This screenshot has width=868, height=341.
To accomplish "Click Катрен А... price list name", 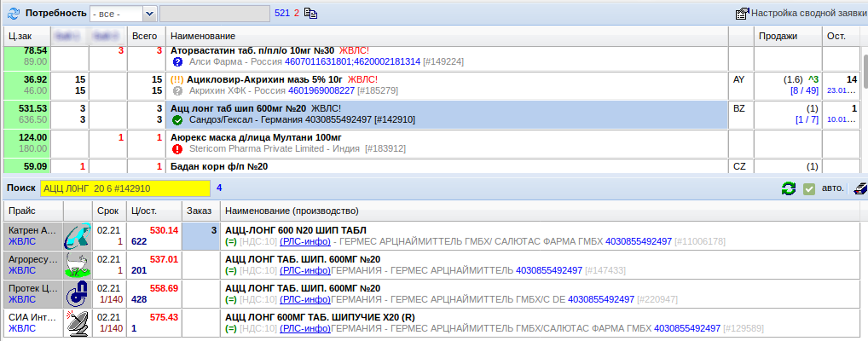I will (x=32, y=230).
